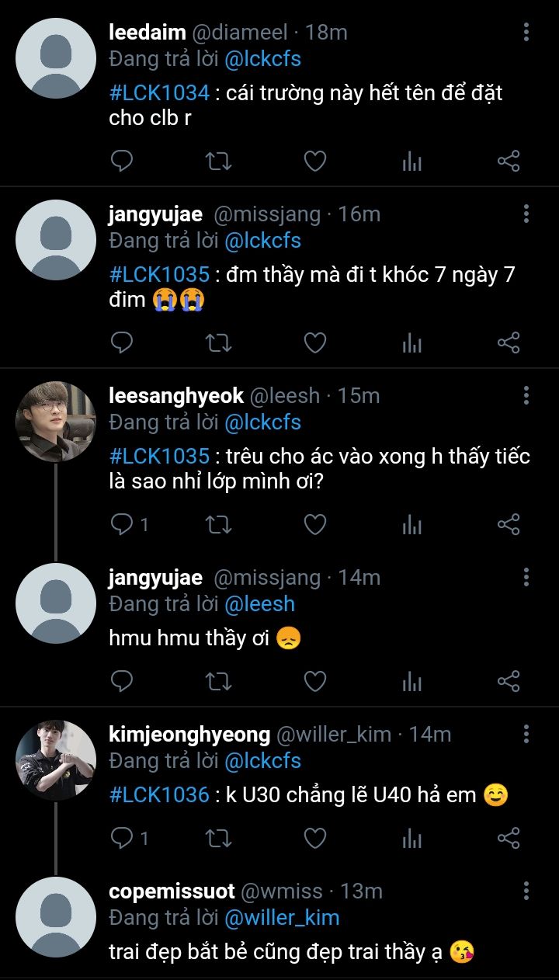Screen dimensions: 559x980
Task: Share leesanghyeok's #LCK1035 tweet
Action: point(508,525)
